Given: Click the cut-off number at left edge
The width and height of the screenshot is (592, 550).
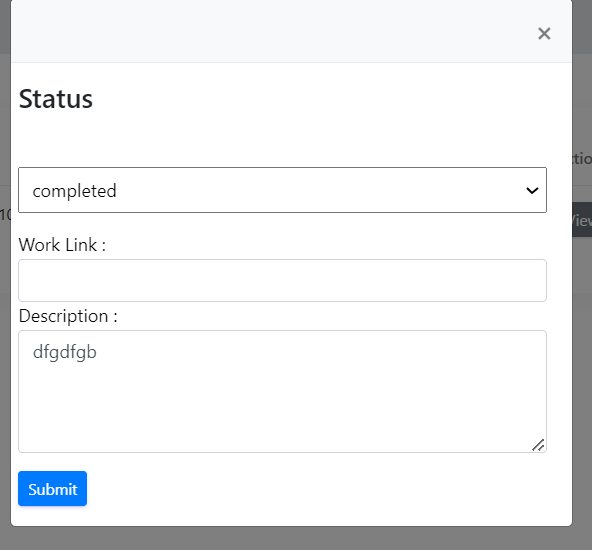Looking at the screenshot, I should pyautogui.click(x=5, y=215).
